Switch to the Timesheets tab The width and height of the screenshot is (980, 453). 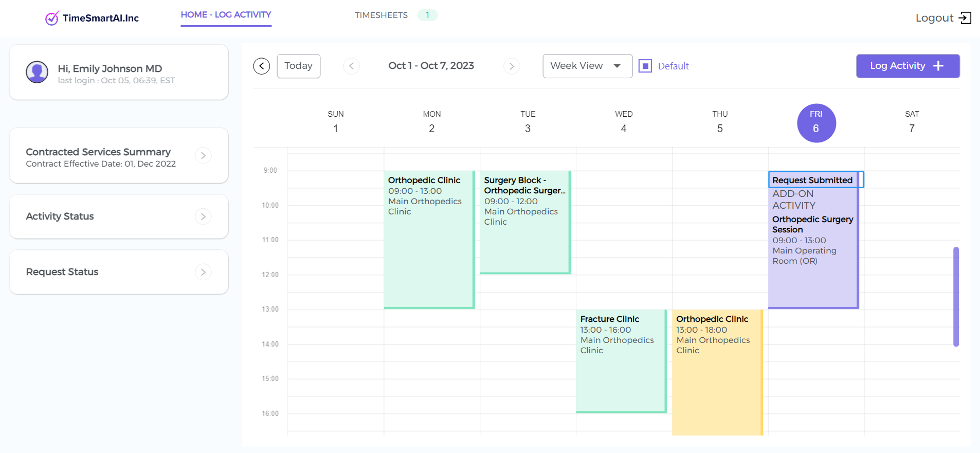tap(381, 15)
